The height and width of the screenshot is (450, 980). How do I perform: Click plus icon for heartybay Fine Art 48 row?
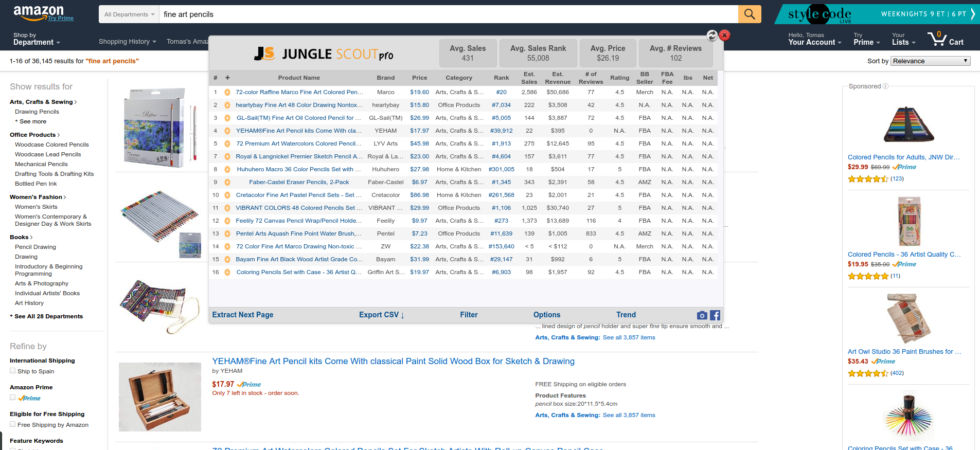pos(227,105)
